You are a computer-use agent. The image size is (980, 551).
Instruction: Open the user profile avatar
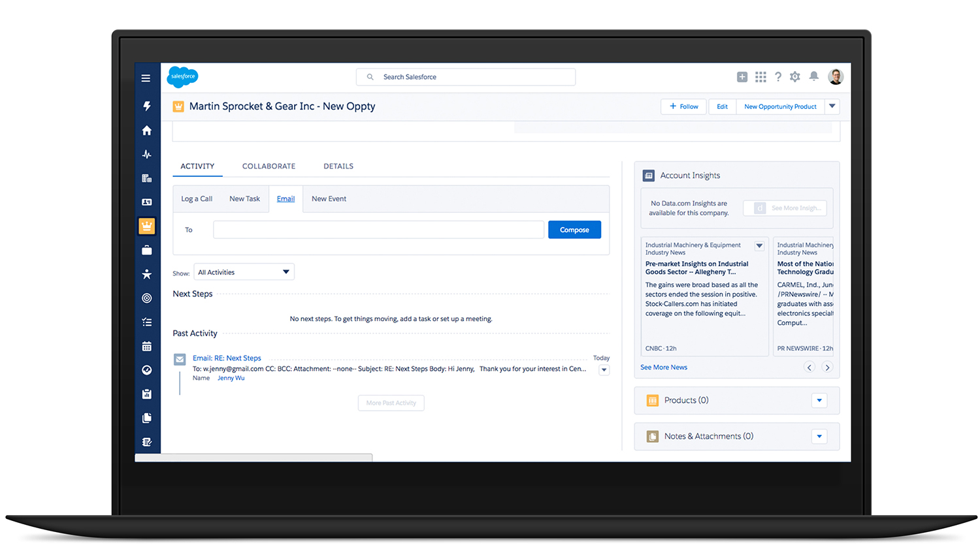tap(835, 77)
